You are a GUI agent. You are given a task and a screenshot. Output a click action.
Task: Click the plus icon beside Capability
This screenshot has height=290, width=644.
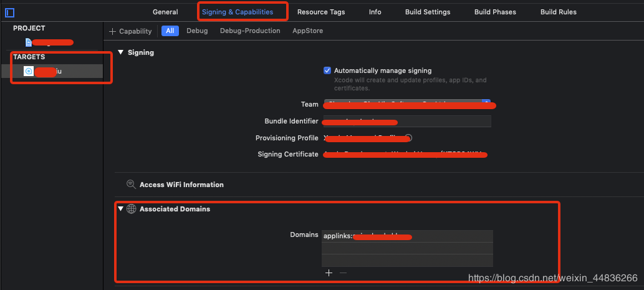click(x=112, y=31)
